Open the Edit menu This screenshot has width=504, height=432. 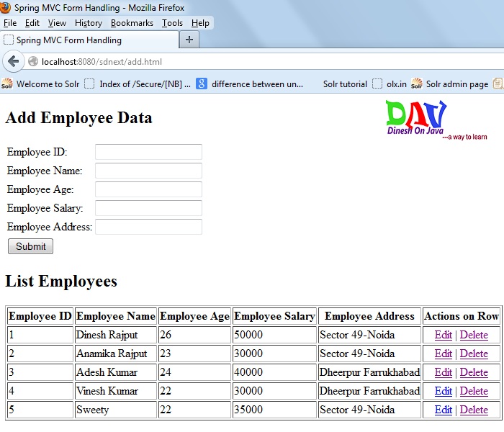[x=32, y=23]
